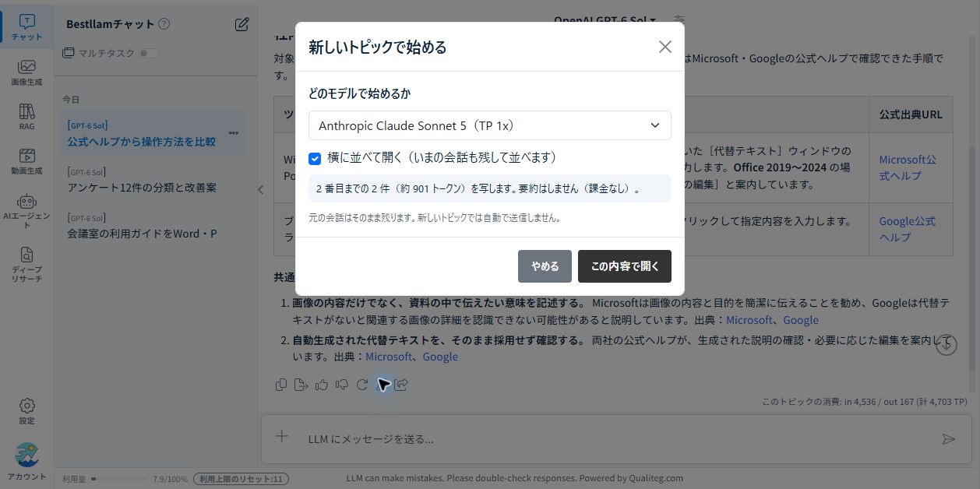Click the send message arrow icon

pos(948,439)
